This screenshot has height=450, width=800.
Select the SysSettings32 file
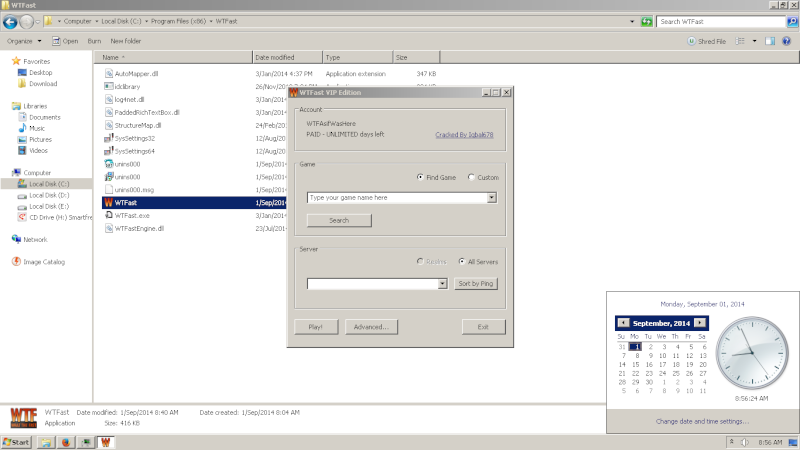pyautogui.click(x=134, y=138)
